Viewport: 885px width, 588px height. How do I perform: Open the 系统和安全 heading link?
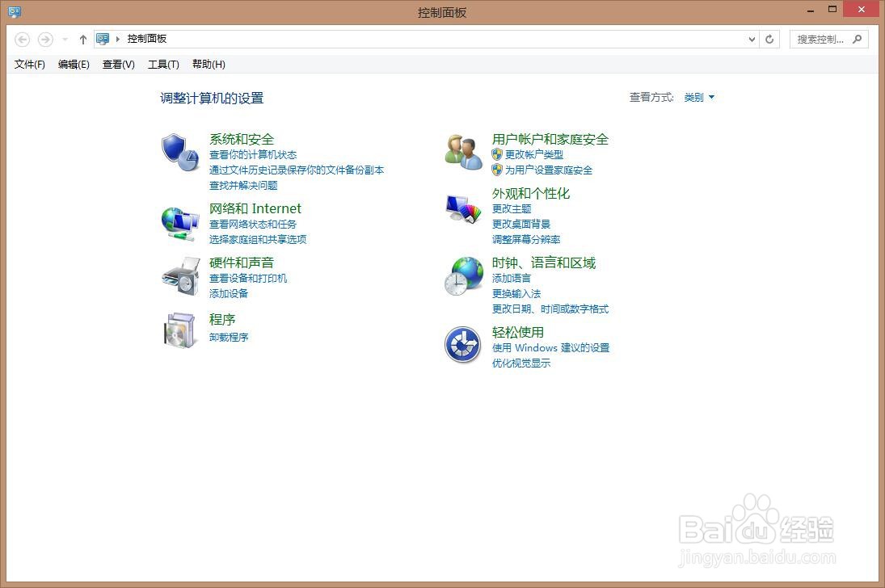click(242, 139)
